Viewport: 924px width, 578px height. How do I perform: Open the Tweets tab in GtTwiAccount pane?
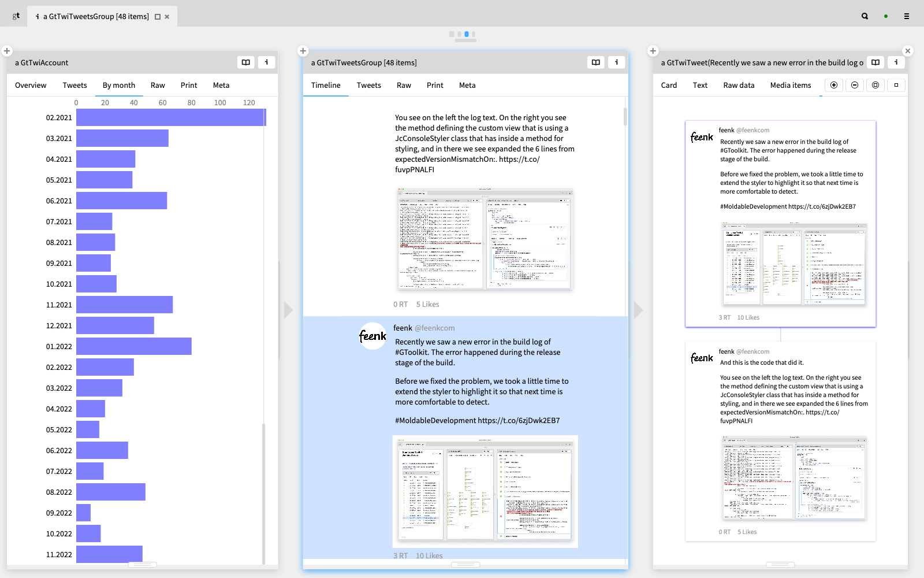coord(75,85)
